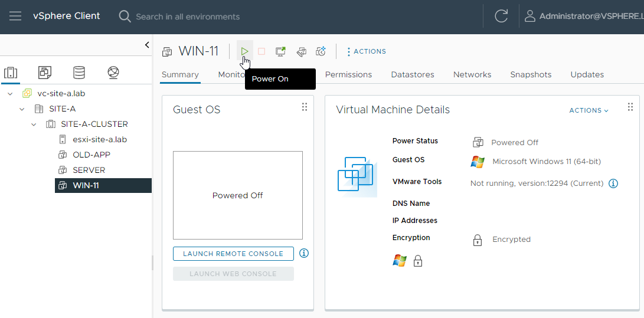Switch to Storage inventory view icon

coord(79,73)
